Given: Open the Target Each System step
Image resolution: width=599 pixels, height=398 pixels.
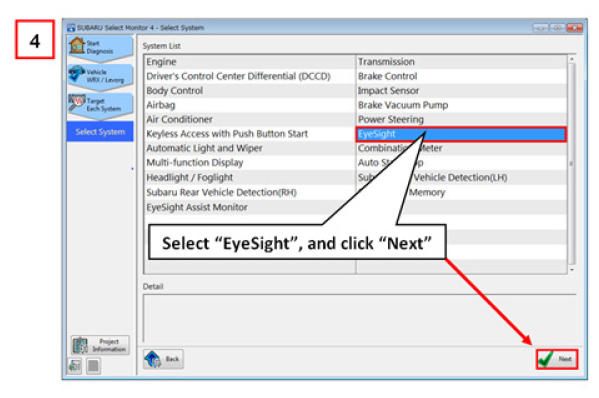Looking at the screenshot, I should 100,105.
